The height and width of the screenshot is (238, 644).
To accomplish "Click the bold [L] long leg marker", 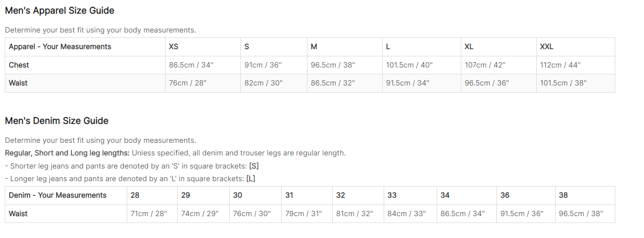I will coord(251,178).
